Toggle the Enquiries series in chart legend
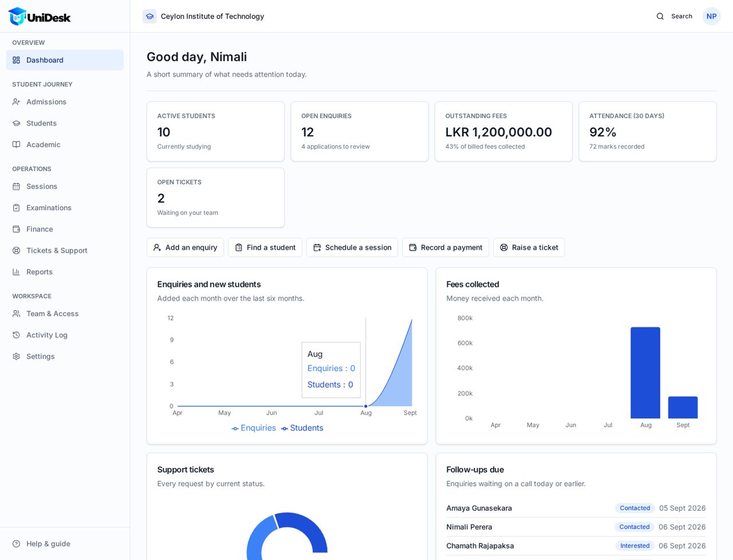Viewport: 733px width, 560px height. click(x=254, y=428)
